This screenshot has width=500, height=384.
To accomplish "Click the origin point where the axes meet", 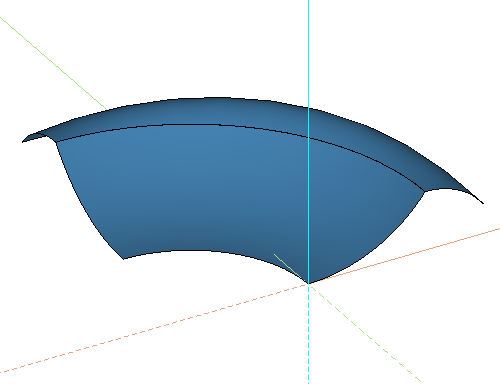I will (x=308, y=284).
